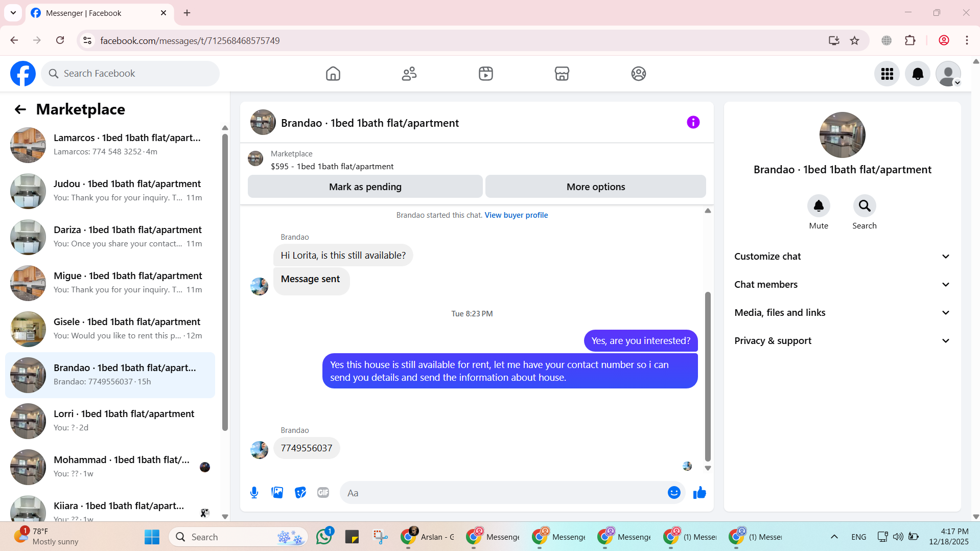The width and height of the screenshot is (980, 551).
Task: Open the Groups icon in top navigation
Action: (638, 74)
